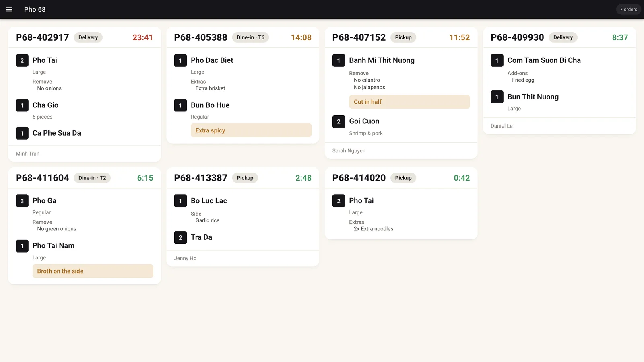Image resolution: width=644 pixels, height=362 pixels.
Task: Tap quantity 3 badge beside Pho Ga
Action: point(22,201)
